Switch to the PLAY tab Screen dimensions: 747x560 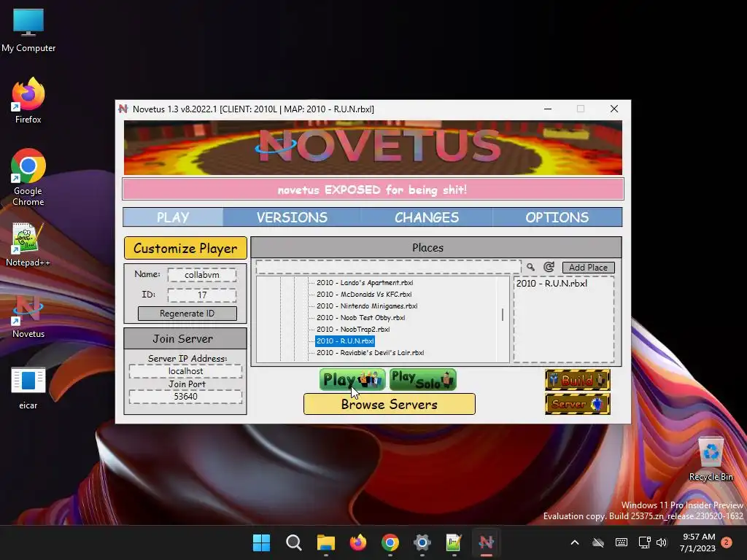click(174, 217)
